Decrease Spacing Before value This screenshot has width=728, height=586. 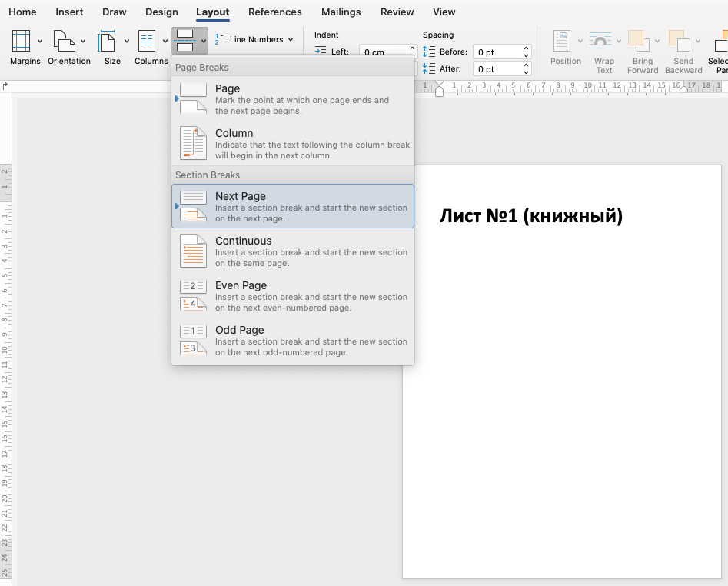click(526, 55)
